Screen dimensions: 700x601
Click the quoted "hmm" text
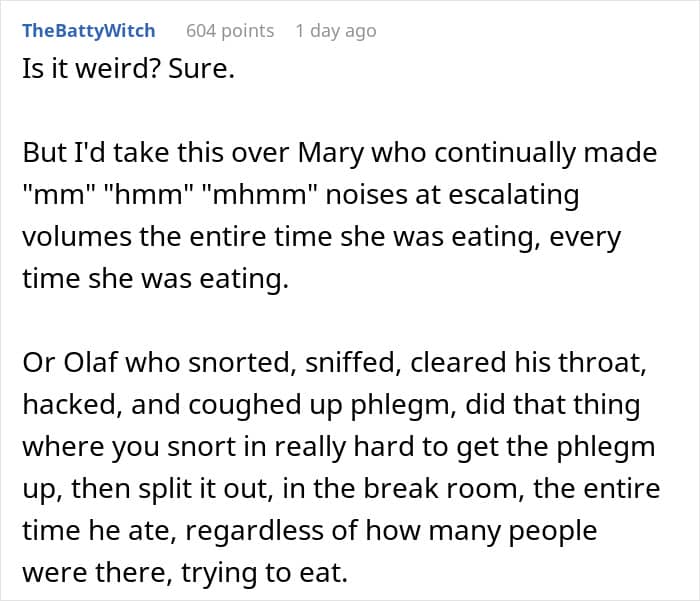point(148,195)
